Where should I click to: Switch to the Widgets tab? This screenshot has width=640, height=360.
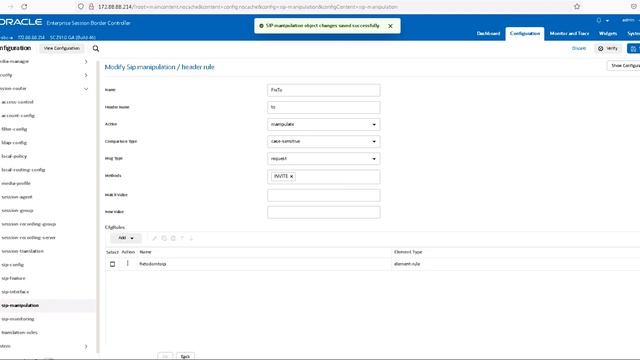(x=608, y=33)
